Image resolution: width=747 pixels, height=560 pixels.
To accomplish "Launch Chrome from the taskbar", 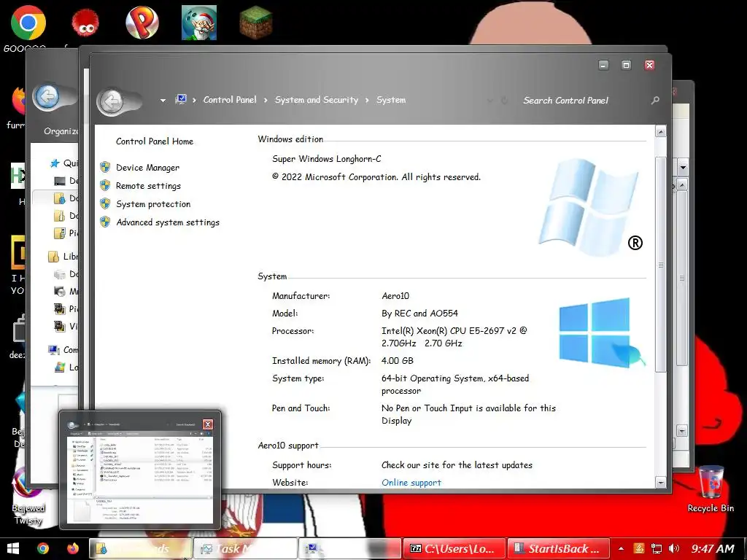I will (x=43, y=548).
